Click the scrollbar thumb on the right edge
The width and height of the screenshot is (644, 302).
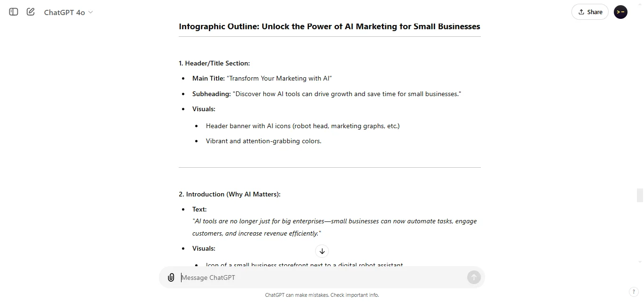point(639,195)
